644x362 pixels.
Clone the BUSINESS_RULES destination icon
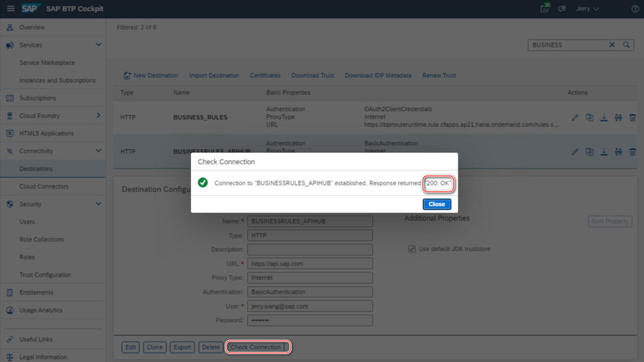589,118
